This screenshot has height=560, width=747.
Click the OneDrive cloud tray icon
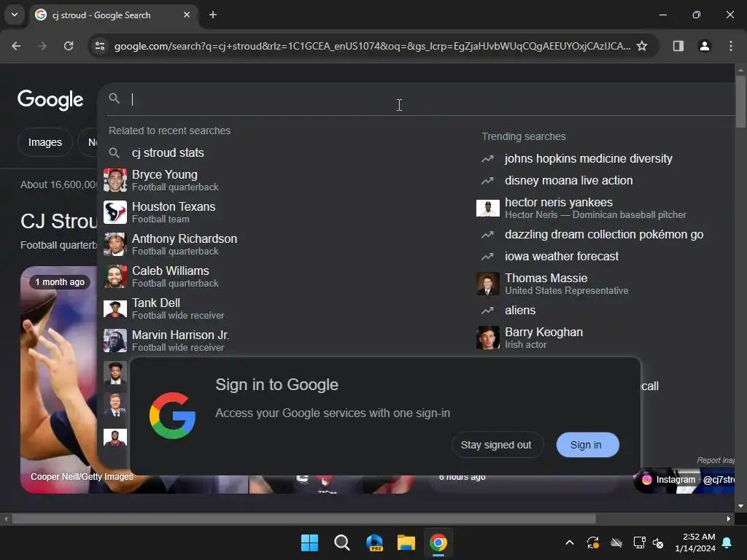pyautogui.click(x=616, y=542)
